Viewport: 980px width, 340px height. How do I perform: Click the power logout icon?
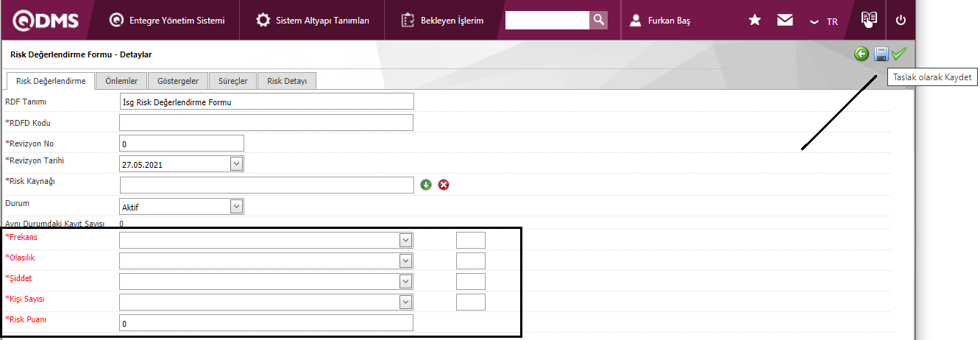tap(901, 21)
